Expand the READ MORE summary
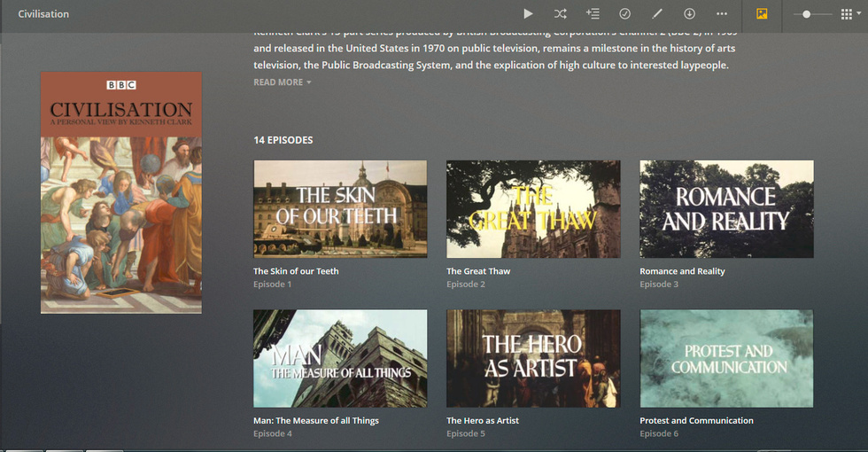Viewport: 868px width, 452px height. [x=283, y=82]
